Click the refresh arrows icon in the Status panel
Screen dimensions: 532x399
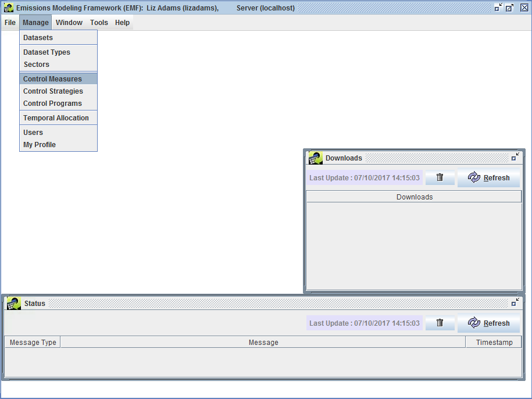(474, 323)
